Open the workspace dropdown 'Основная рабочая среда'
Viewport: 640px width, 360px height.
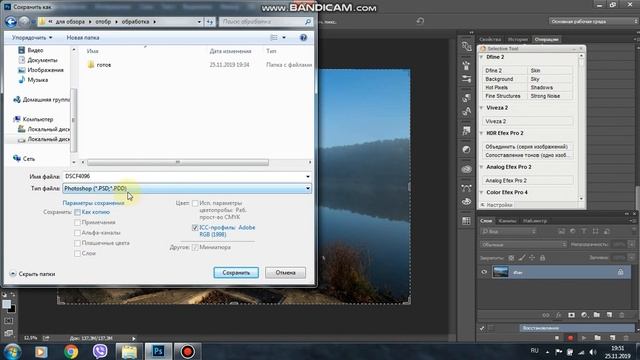click(593, 21)
